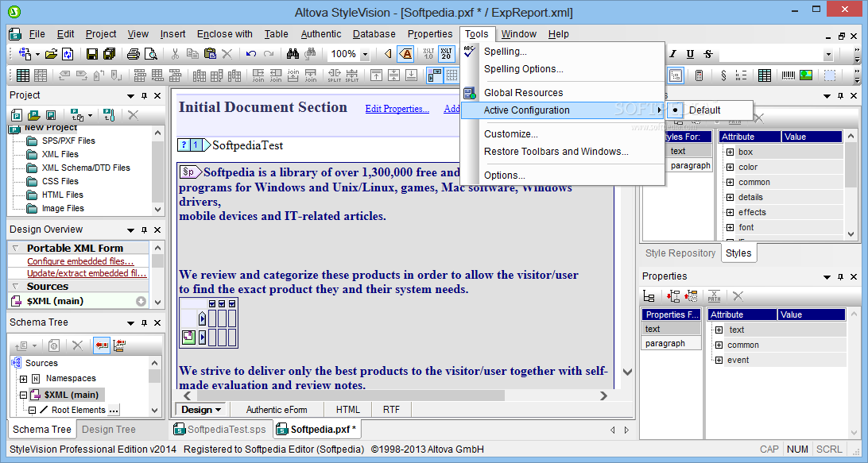Viewport: 868px width, 463px height.
Task: Open the Authentic menu
Action: tap(321, 34)
